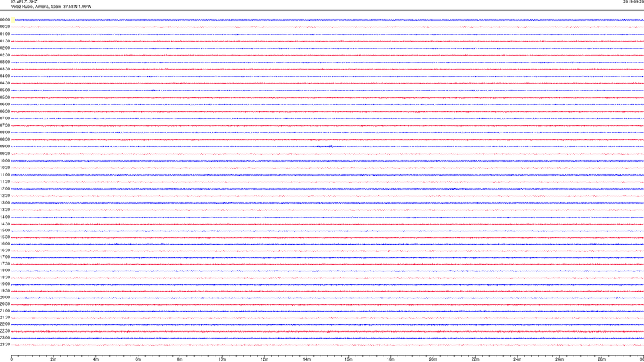Click the 04:00 time label

click(x=5, y=76)
